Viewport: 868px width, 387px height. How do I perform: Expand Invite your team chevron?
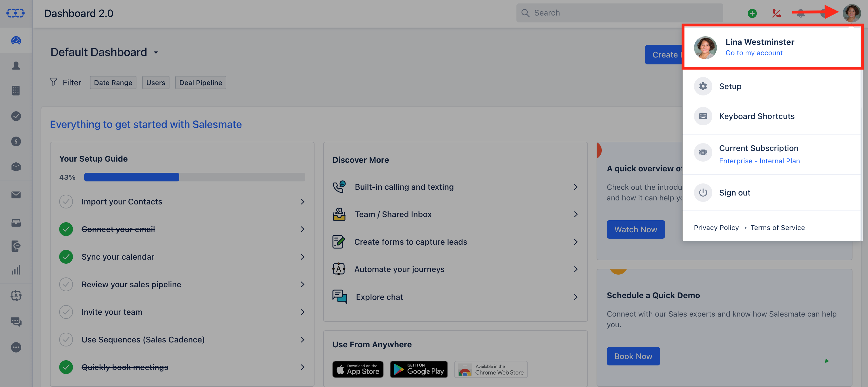[x=302, y=312]
